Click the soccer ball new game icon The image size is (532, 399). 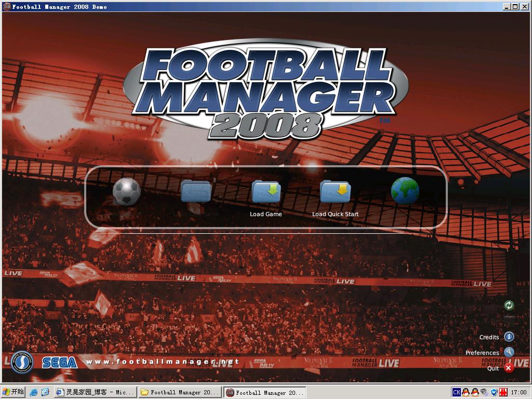click(x=127, y=191)
